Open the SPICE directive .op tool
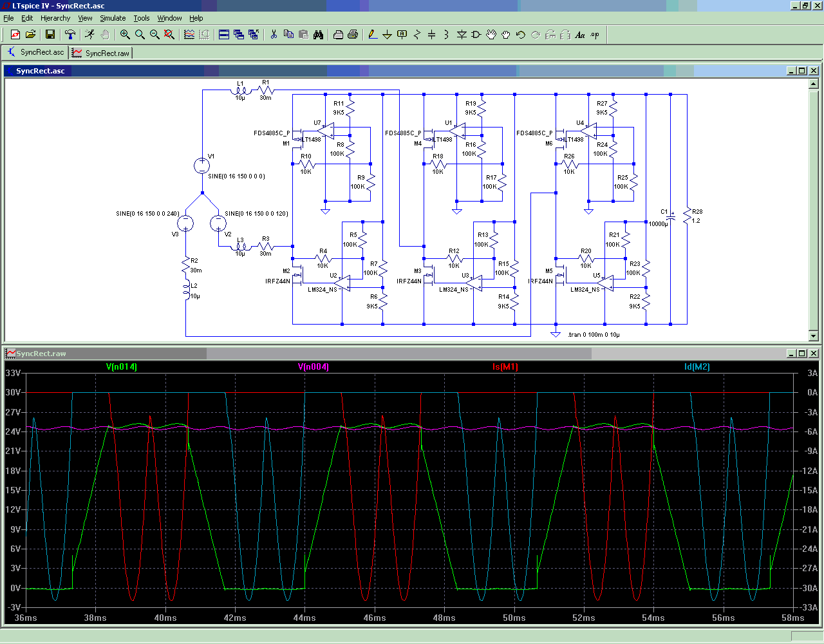The image size is (824, 644). coord(595,34)
